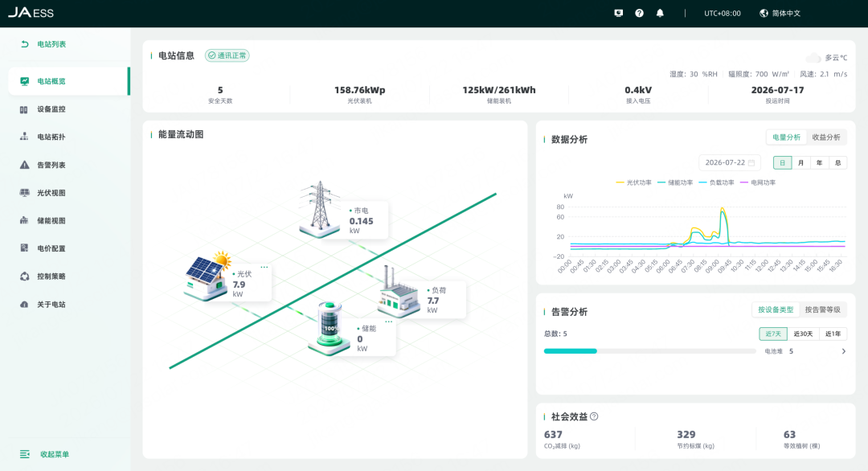Click the cloudy weather icon

[813, 57]
